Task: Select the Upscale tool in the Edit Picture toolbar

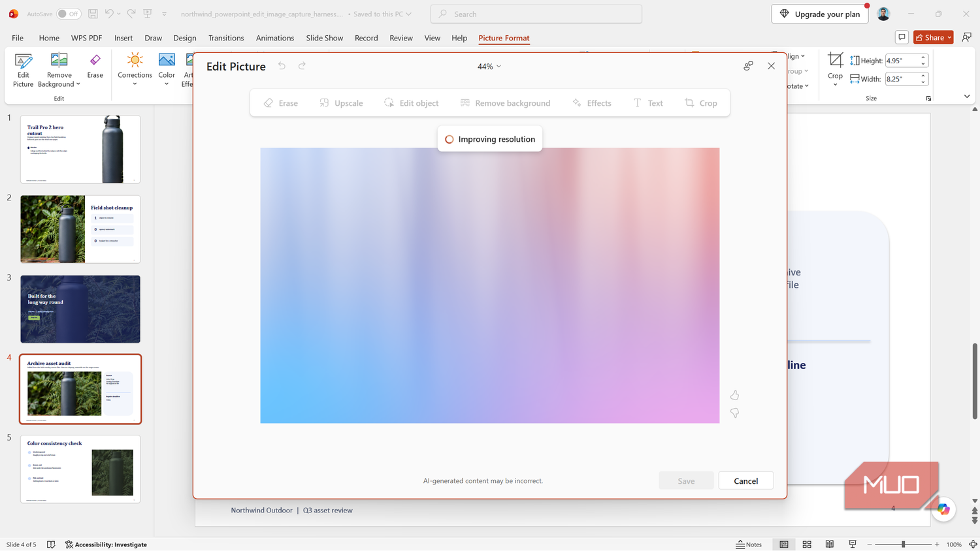Action: (x=341, y=103)
